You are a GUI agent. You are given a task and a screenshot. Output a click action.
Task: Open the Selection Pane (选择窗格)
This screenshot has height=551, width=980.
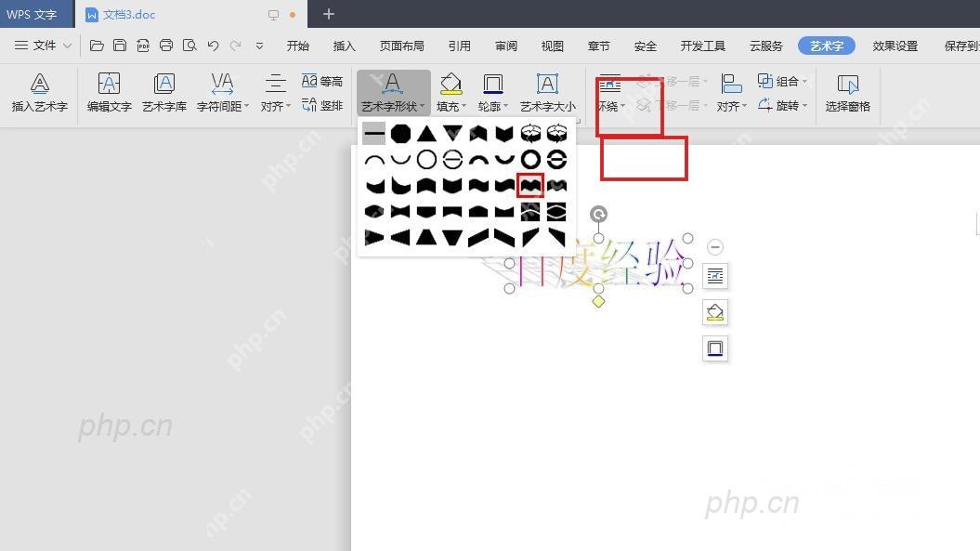(847, 92)
